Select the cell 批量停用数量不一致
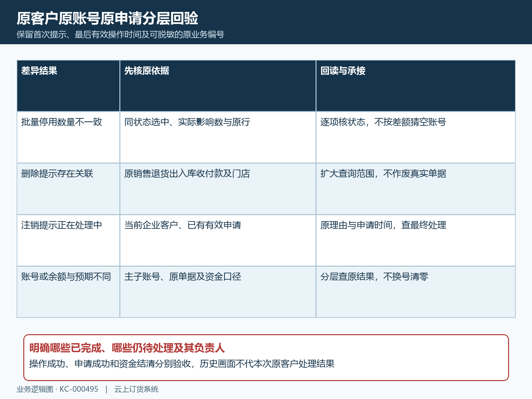Image resolution: width=532 pixels, height=399 pixels. (68, 137)
